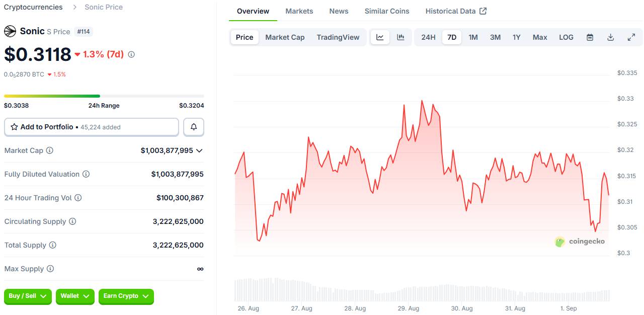Click the 24 Hour Trading Vol value $100,300,867

click(x=180, y=198)
